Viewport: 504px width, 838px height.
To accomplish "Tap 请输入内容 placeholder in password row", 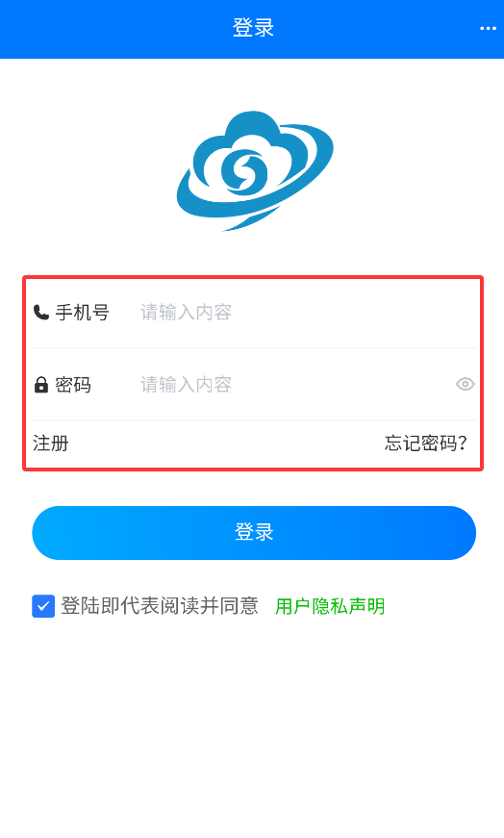I will click(x=186, y=384).
